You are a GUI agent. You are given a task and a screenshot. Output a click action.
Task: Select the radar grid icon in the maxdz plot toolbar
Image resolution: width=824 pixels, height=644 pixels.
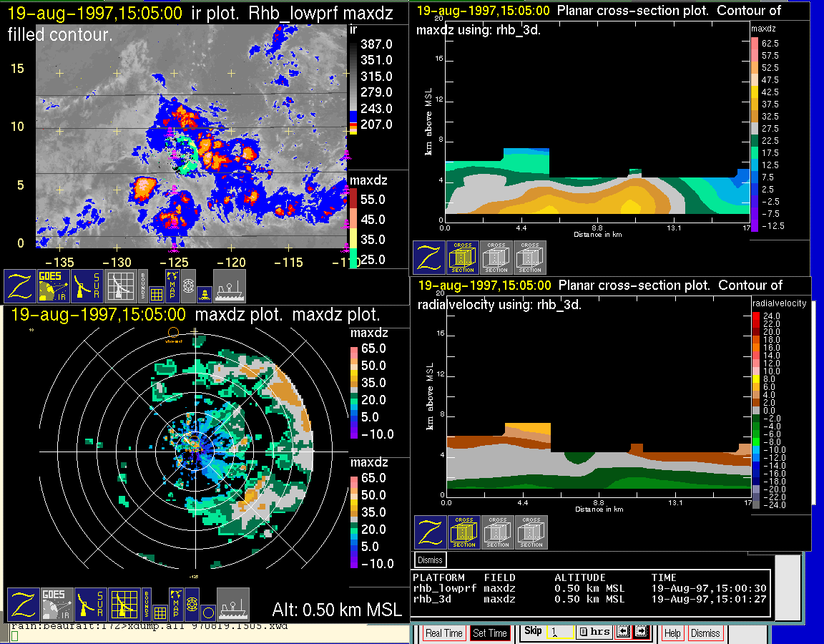pyautogui.click(x=124, y=605)
